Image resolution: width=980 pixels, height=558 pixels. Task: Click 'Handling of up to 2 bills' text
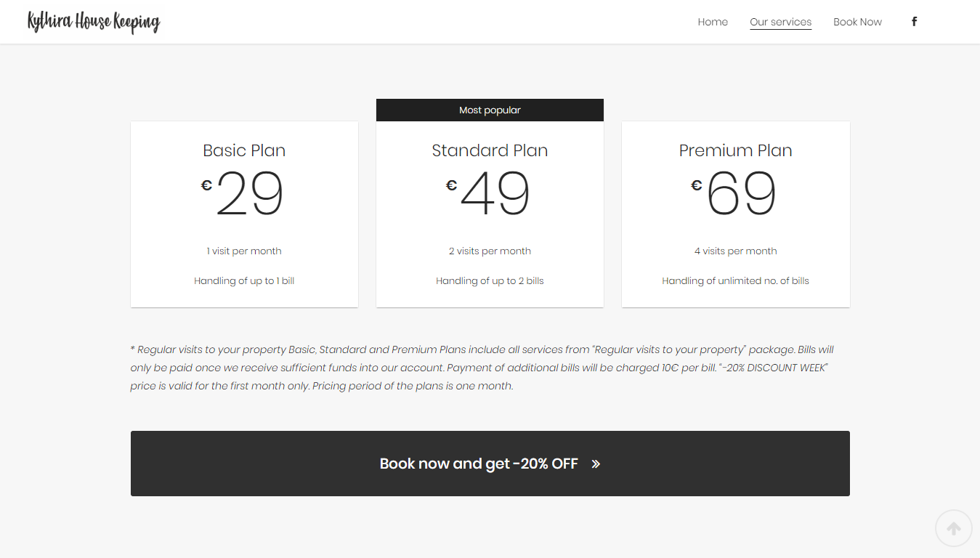490,280
